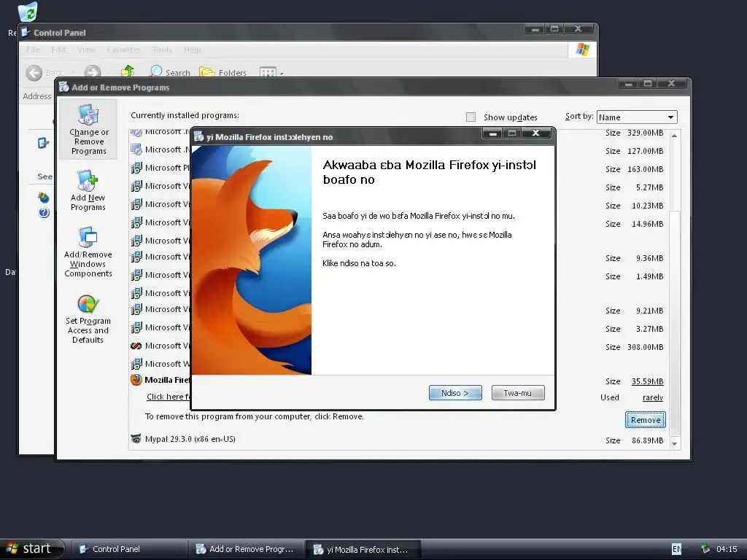Click the program list scrollbar thumb
This screenshot has width=747, height=560.
click(674, 322)
